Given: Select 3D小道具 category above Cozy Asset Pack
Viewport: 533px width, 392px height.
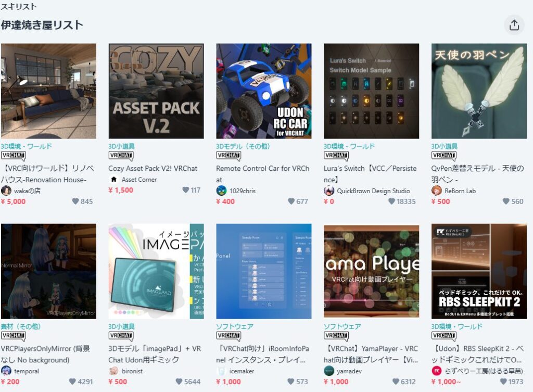Looking at the screenshot, I should point(121,146).
